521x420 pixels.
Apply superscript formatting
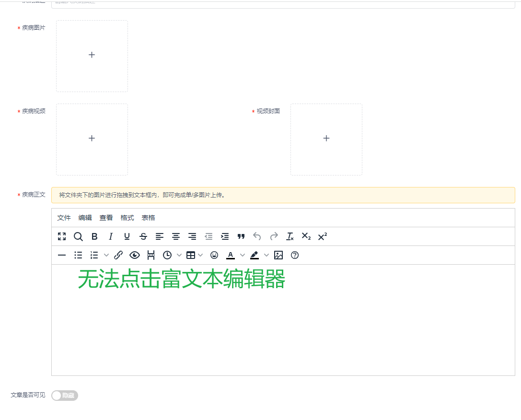tap(322, 236)
